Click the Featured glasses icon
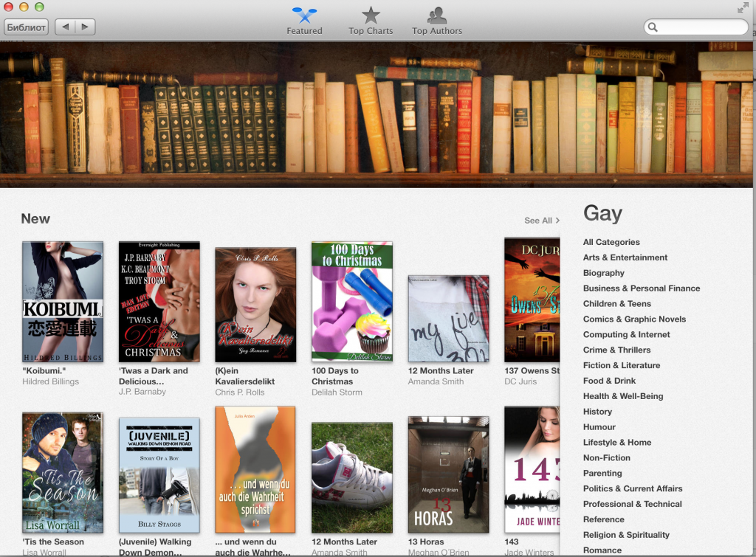Viewport: 756px width, 557px height. pos(305,15)
